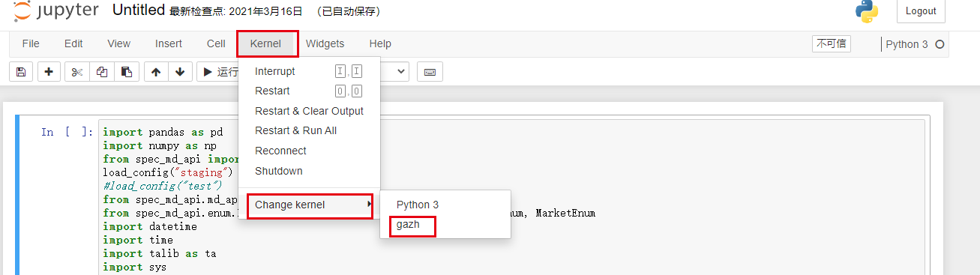Click the Logout button

click(x=921, y=11)
